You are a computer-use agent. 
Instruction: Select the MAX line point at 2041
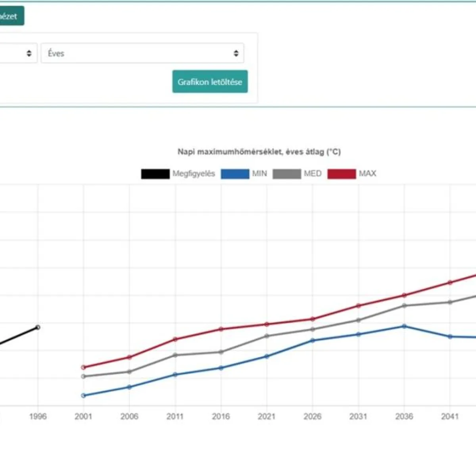point(450,282)
